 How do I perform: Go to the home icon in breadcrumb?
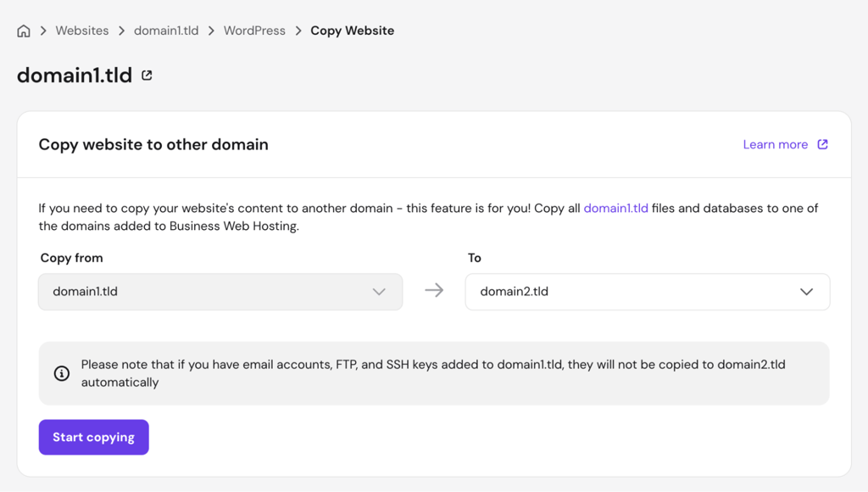point(23,31)
